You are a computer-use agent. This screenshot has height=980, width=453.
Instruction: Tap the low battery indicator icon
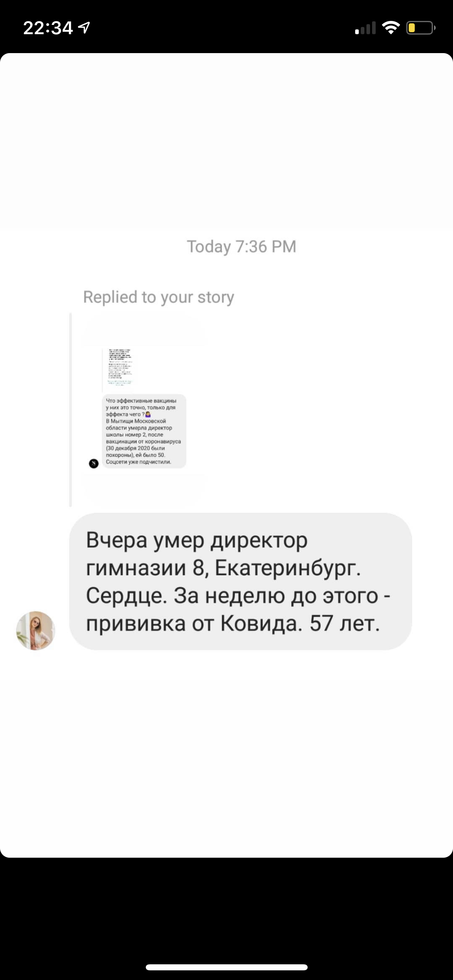tap(421, 28)
